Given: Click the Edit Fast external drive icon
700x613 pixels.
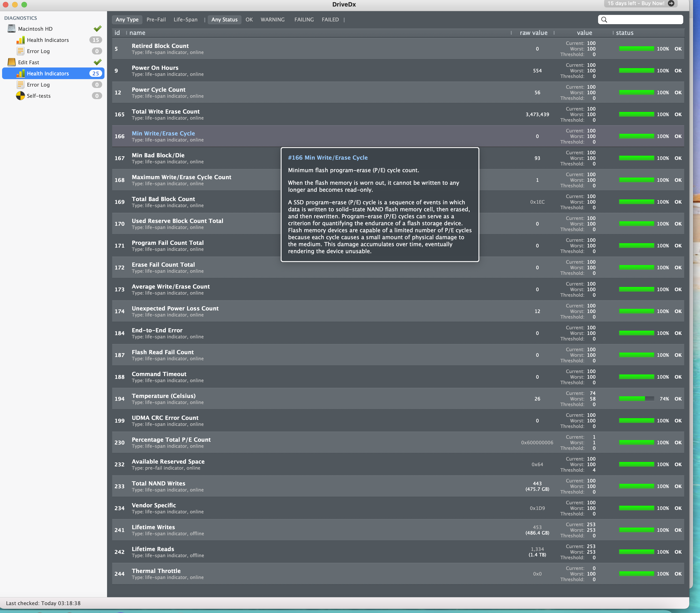Looking at the screenshot, I should tap(12, 62).
